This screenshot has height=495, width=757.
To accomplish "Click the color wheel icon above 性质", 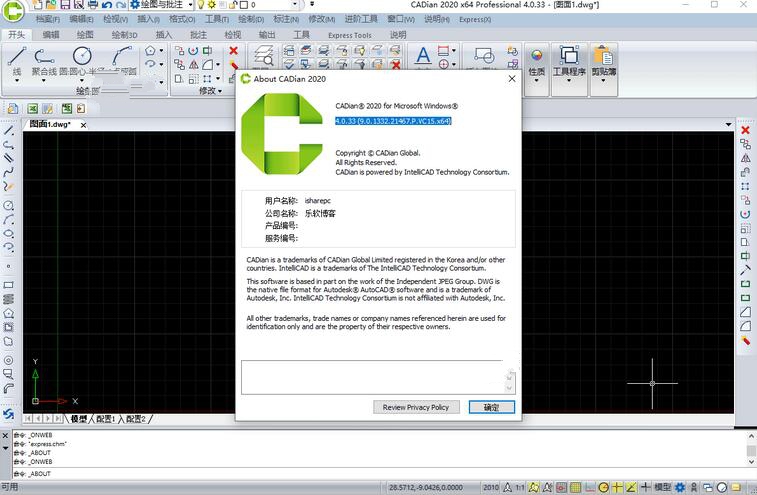I will (x=536, y=55).
